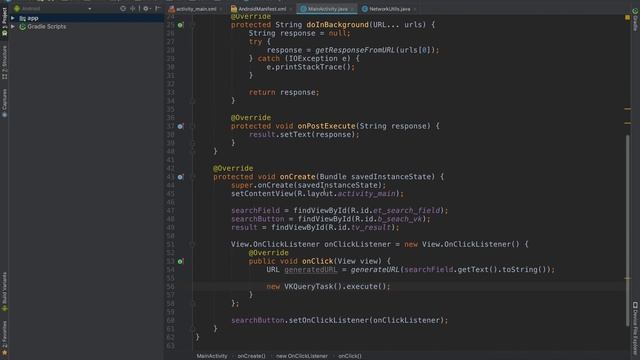
Task: Hide the Project panel with the hide icon
Action: tap(158, 8)
